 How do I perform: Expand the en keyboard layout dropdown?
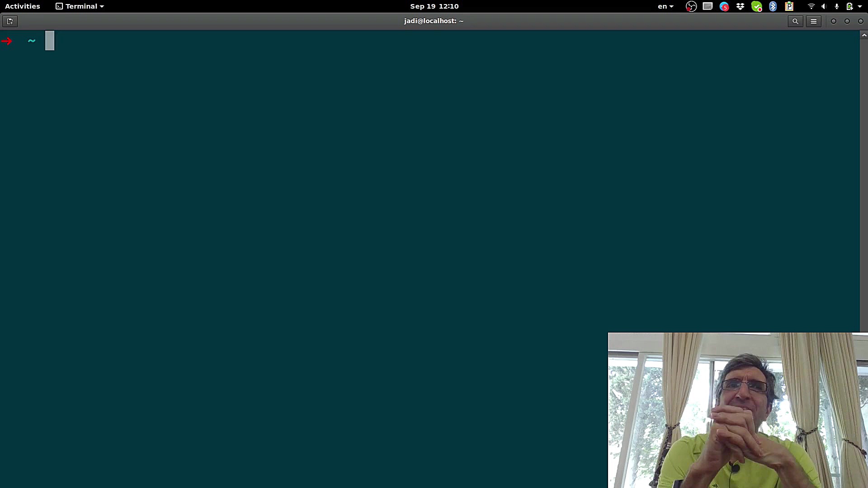pos(665,6)
